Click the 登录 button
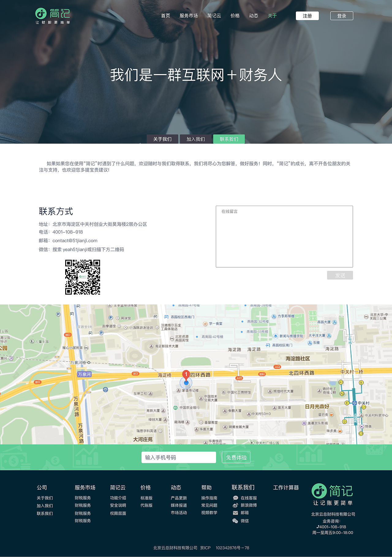The height and width of the screenshot is (557, 392). 342,16
